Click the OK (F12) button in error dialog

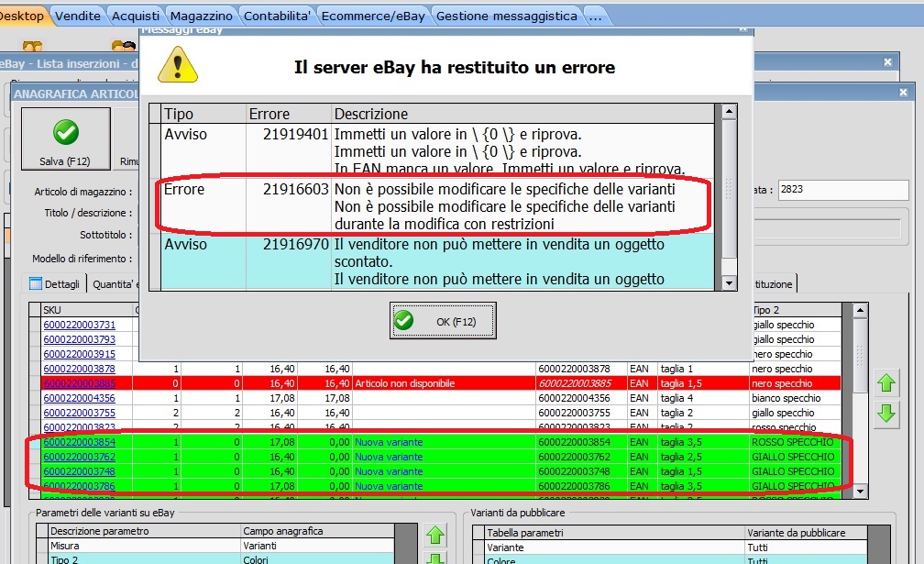[x=443, y=321]
